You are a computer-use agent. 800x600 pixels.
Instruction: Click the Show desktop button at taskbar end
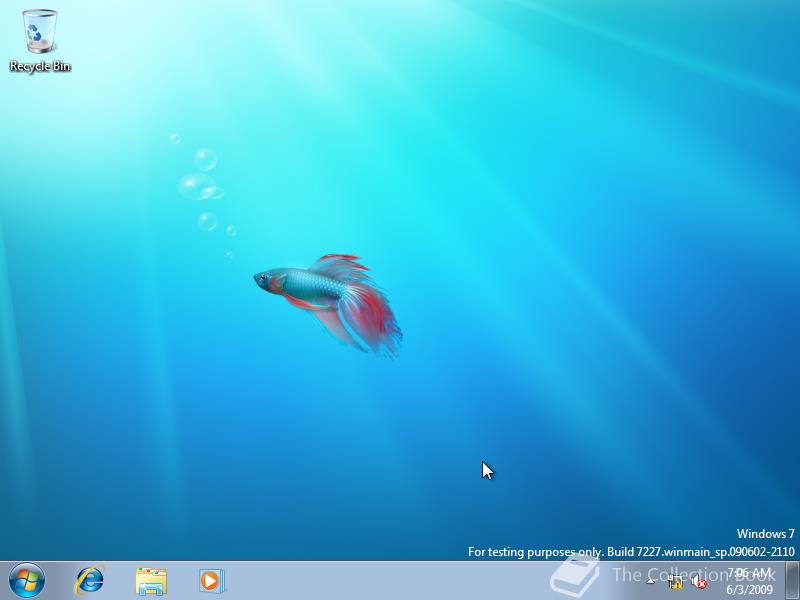[792, 581]
